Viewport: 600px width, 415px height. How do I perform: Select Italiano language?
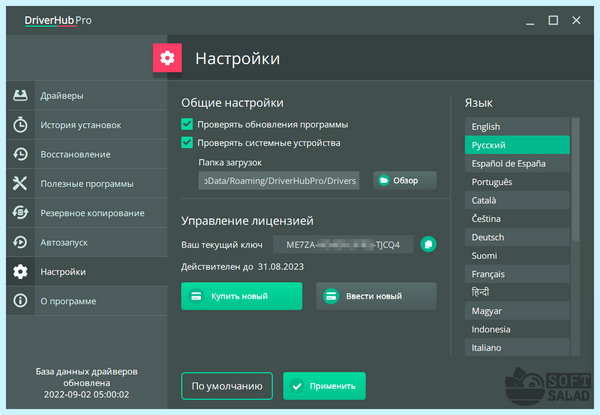(x=517, y=347)
